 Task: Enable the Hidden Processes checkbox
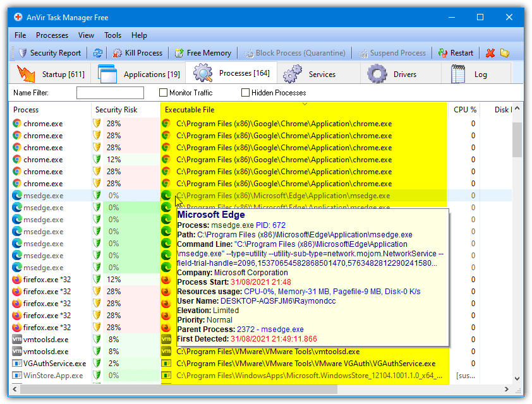click(245, 93)
